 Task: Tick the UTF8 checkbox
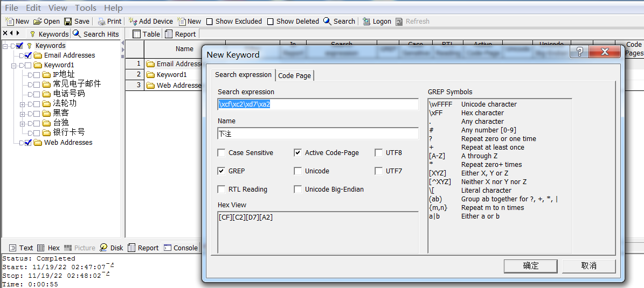[379, 153]
